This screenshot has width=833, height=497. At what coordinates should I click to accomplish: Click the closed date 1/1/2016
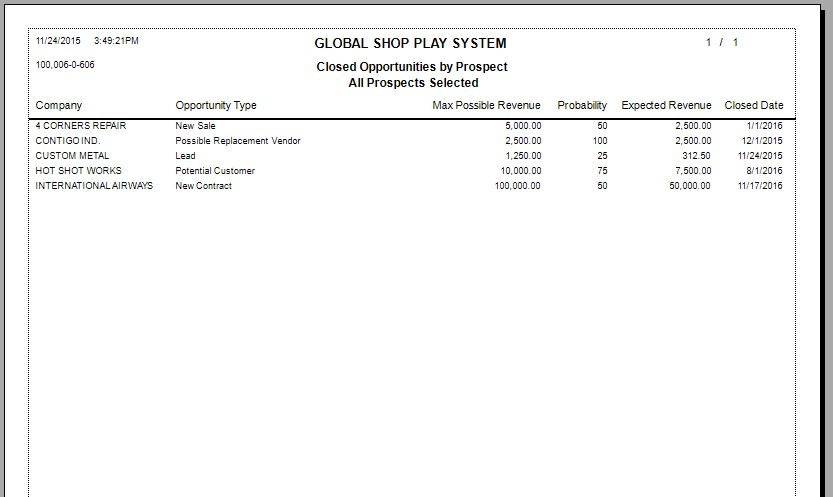(x=764, y=126)
